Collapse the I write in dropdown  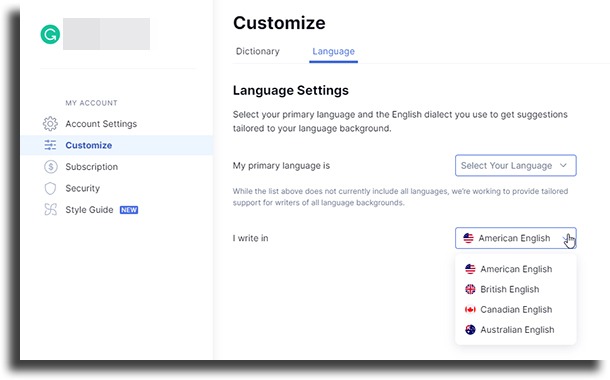coord(515,238)
